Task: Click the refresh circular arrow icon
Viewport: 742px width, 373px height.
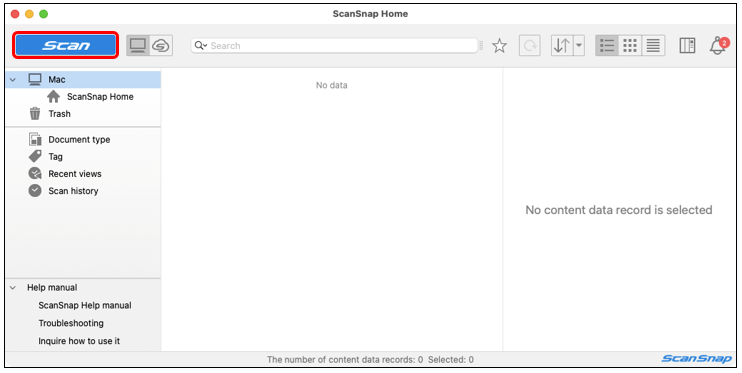Action: (530, 46)
